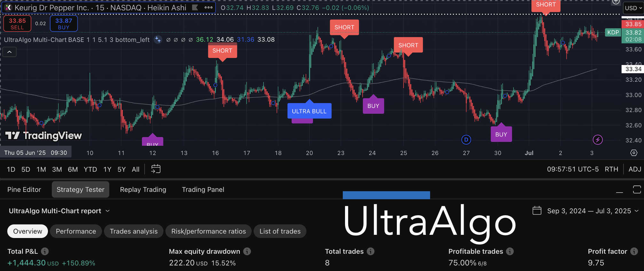
Task: Click the 33.34 crosshair price label
Action: (x=633, y=69)
